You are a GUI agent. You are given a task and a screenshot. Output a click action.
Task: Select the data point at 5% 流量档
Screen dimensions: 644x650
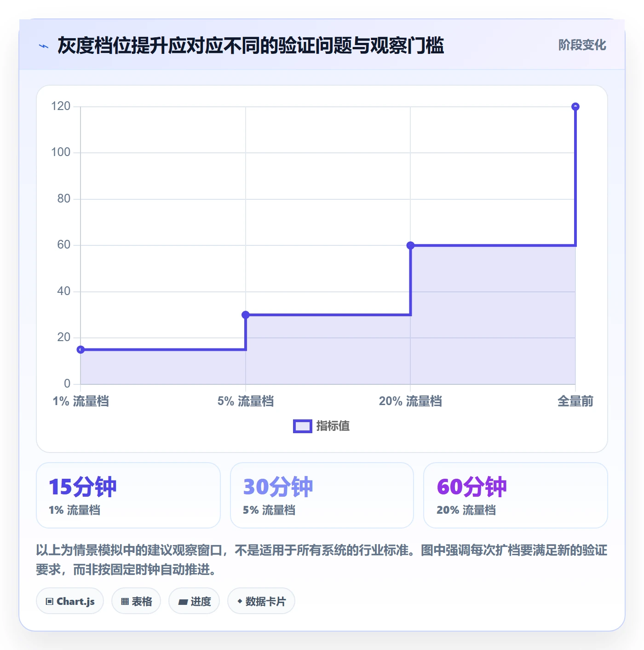(x=246, y=315)
